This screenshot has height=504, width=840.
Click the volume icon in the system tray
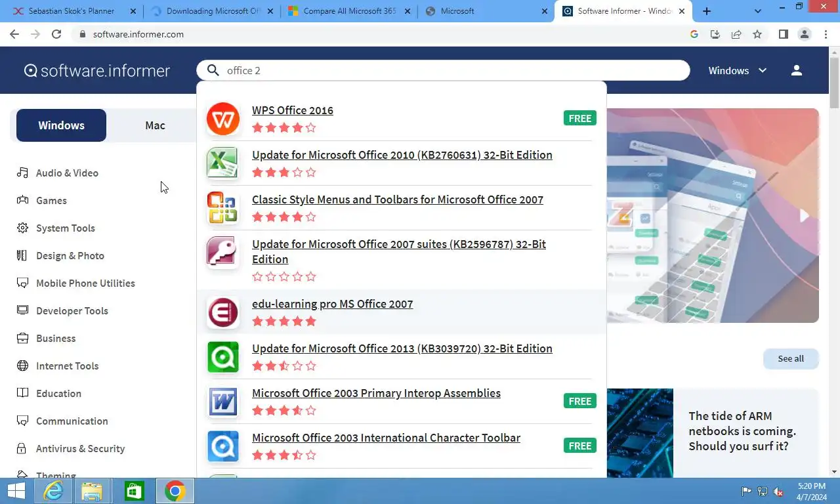tap(778, 491)
